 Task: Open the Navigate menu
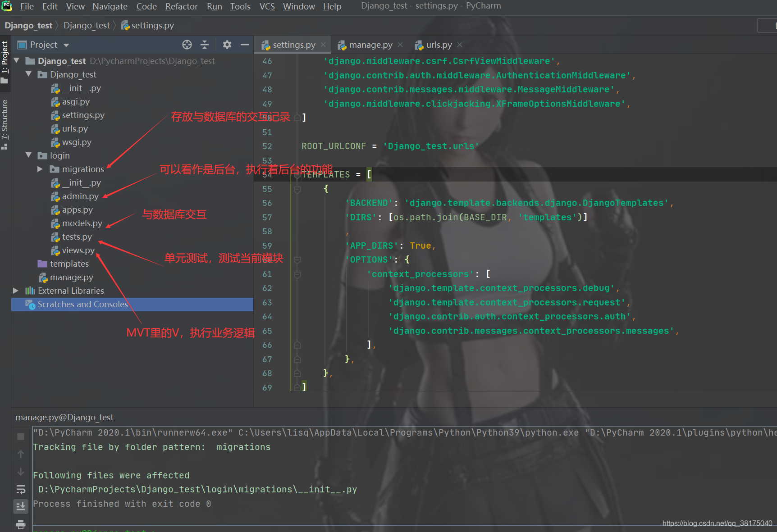110,6
